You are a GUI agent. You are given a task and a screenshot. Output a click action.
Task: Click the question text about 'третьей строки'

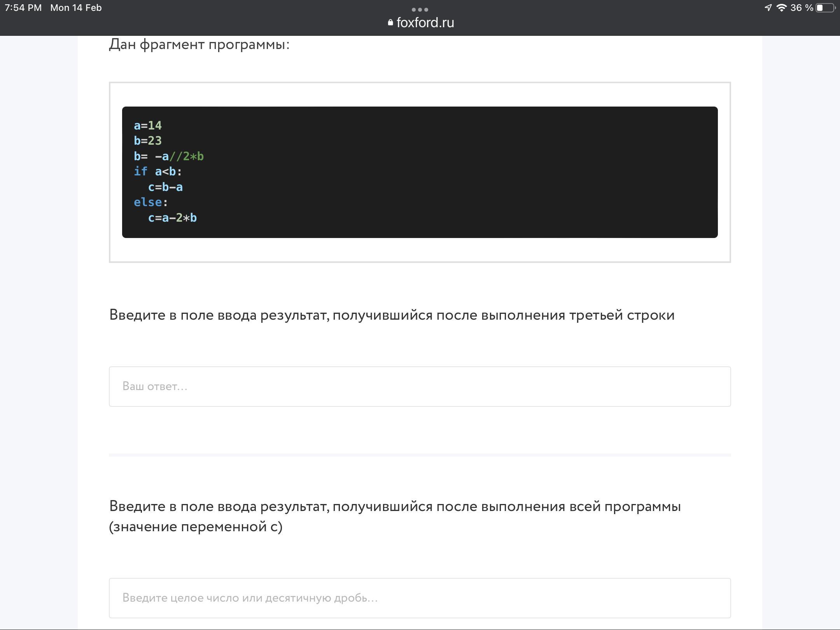[x=392, y=315]
